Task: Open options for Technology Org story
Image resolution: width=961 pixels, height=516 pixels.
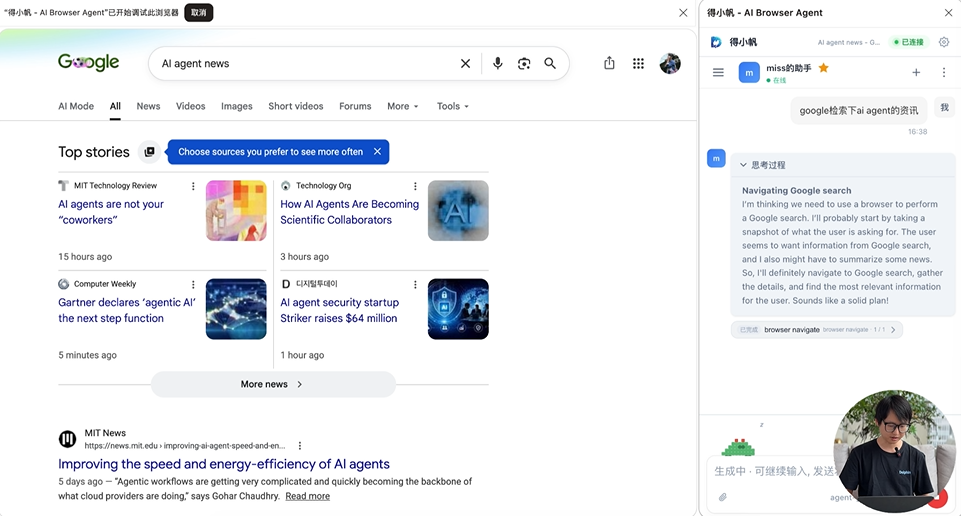Action: (415, 186)
